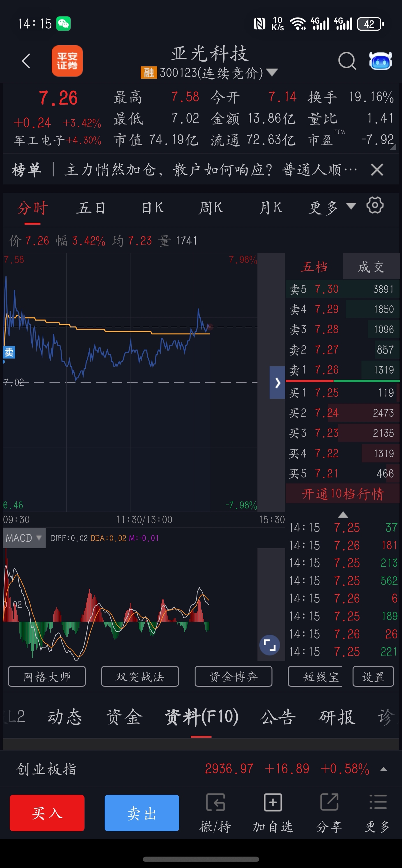The height and width of the screenshot is (868, 402).
Task: Tap the battery status indicator
Action: click(x=370, y=24)
